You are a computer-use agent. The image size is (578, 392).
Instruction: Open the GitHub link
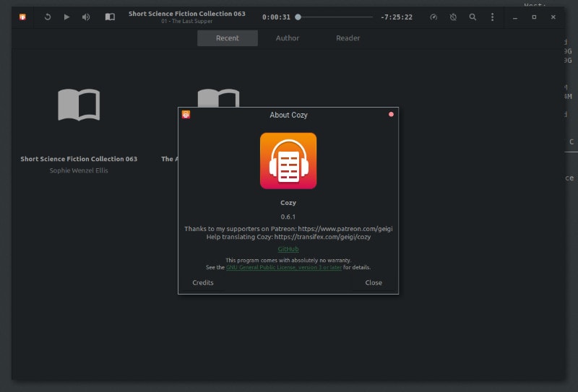[x=288, y=249]
